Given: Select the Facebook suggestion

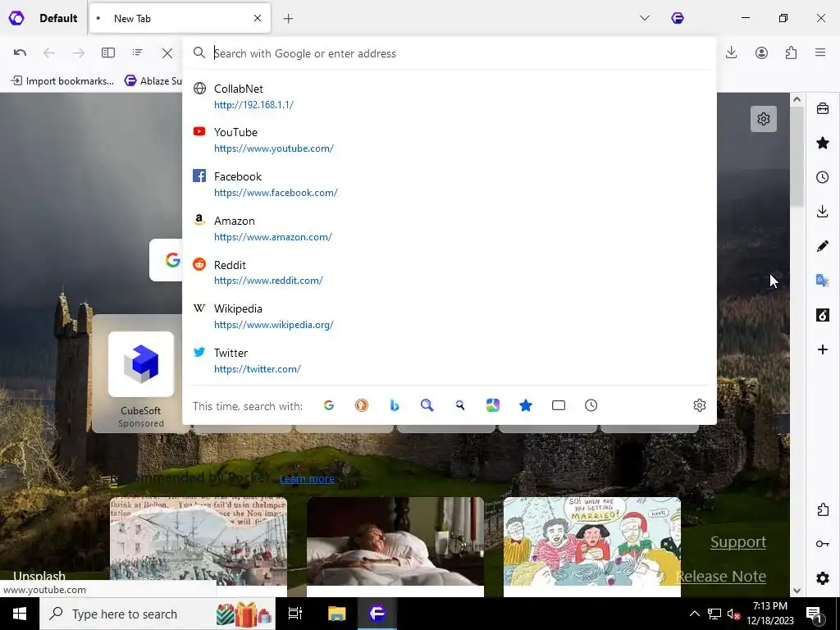Looking at the screenshot, I should [x=450, y=185].
